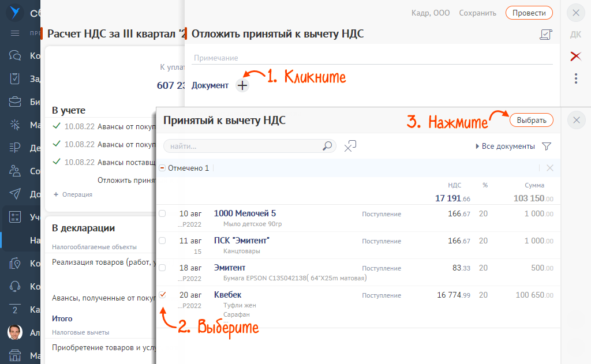Click the pin icon beside search field
Screen dimensions: 591x364
350,147
